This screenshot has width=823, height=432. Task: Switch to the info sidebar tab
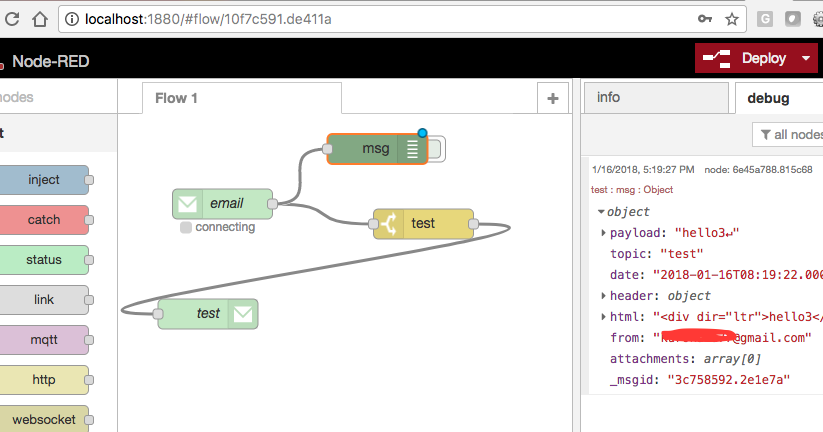tap(654, 98)
